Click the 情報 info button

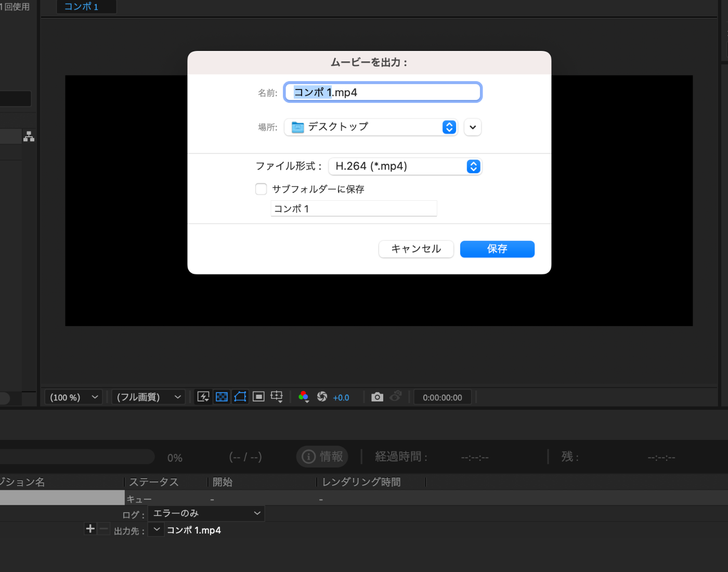pyautogui.click(x=322, y=457)
